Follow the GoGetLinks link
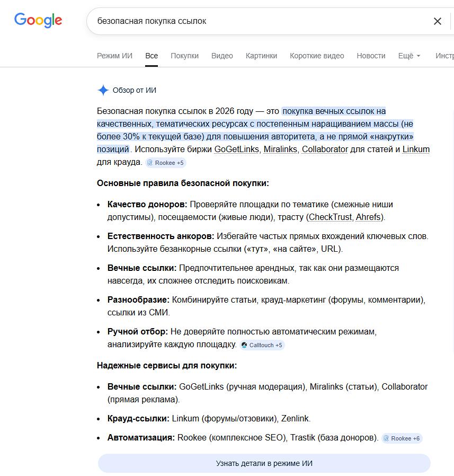The width and height of the screenshot is (454, 476). [237, 149]
